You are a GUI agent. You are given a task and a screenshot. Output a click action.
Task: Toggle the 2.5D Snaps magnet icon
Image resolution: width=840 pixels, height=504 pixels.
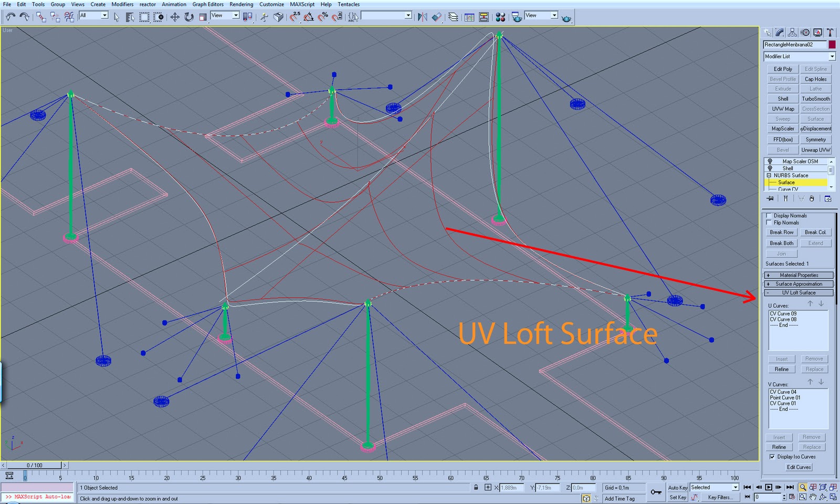295,17
